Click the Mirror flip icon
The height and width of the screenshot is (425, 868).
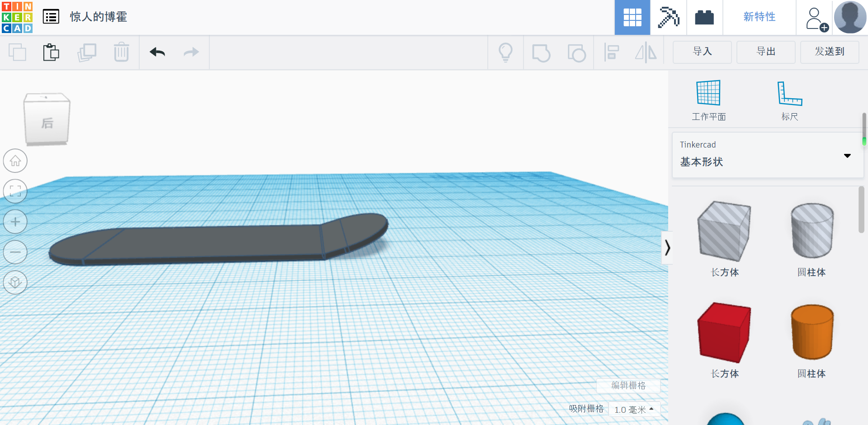click(646, 53)
